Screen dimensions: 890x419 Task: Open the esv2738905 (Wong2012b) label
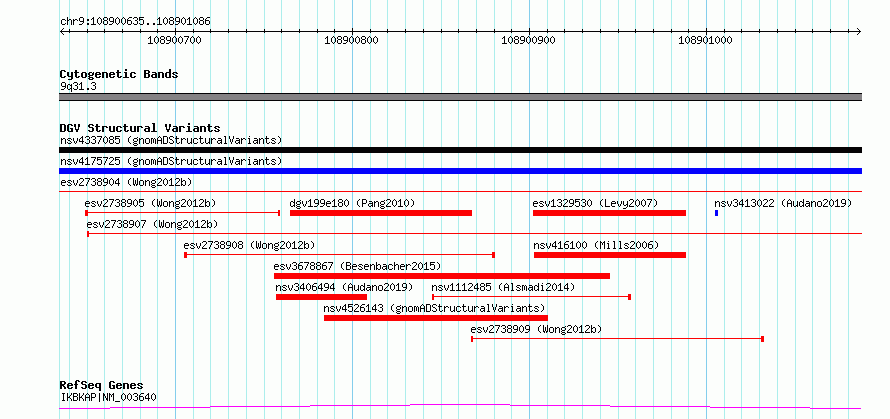(x=150, y=203)
